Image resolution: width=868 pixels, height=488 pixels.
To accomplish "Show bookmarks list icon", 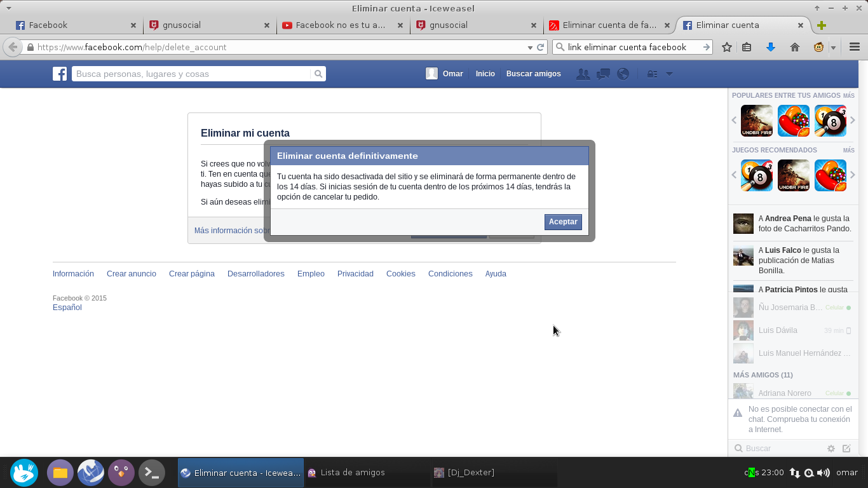I will pyautogui.click(x=747, y=47).
